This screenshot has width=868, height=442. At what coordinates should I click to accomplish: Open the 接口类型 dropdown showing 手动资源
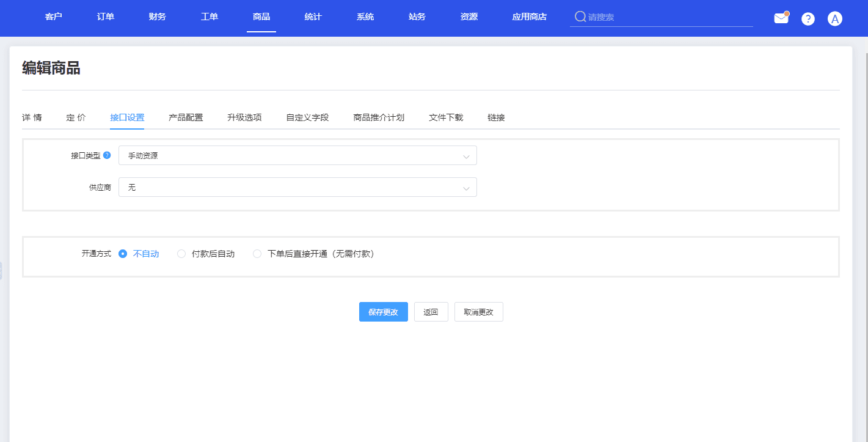[x=297, y=155]
